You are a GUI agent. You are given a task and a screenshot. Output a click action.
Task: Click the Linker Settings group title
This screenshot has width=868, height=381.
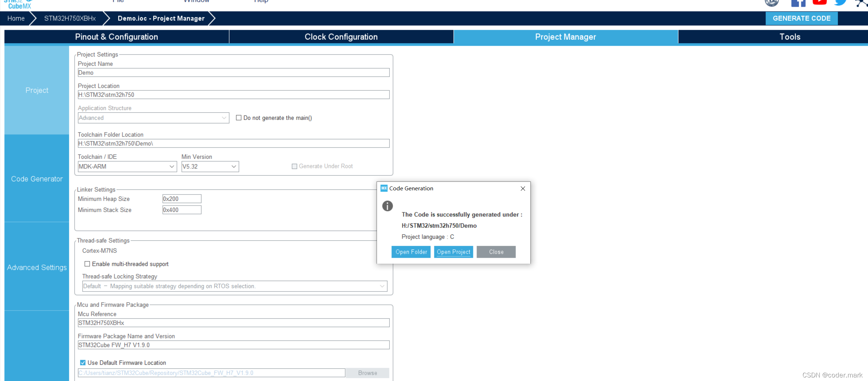coord(96,190)
